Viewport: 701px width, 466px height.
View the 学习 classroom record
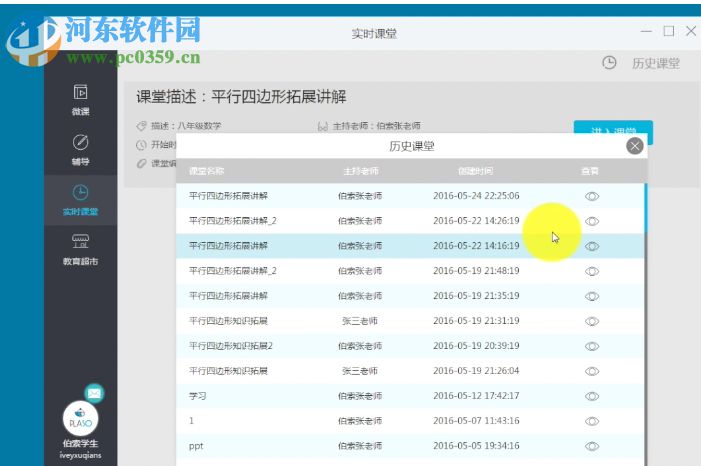click(x=592, y=396)
